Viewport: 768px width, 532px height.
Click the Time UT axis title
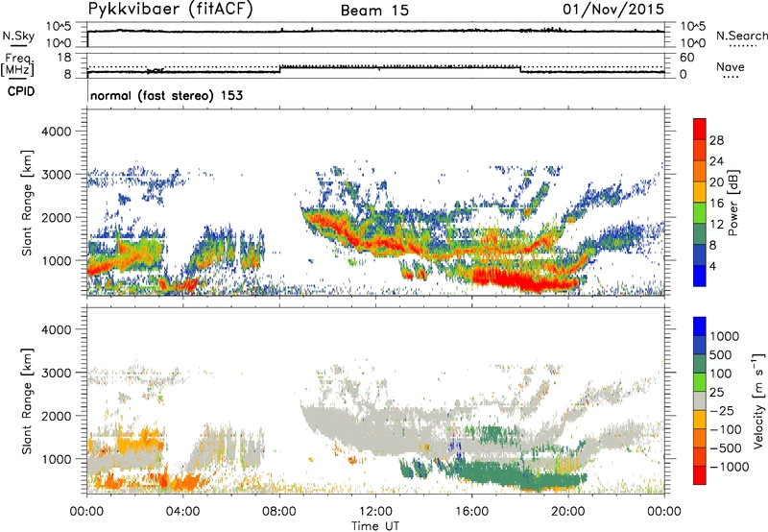click(x=375, y=526)
